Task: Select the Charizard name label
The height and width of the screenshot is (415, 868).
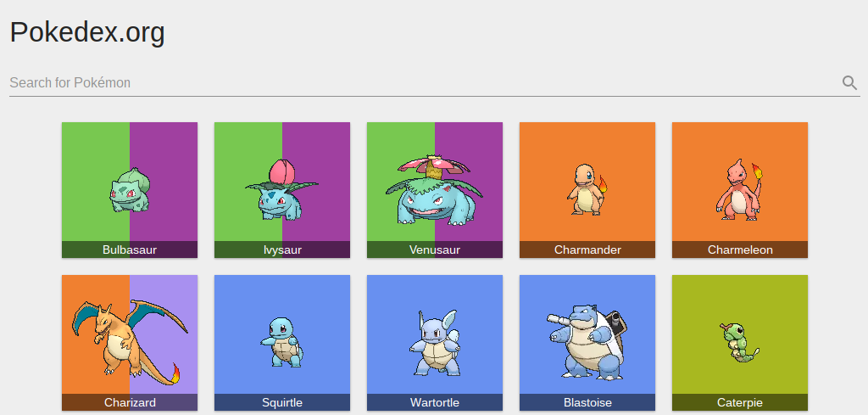Action: tap(130, 402)
